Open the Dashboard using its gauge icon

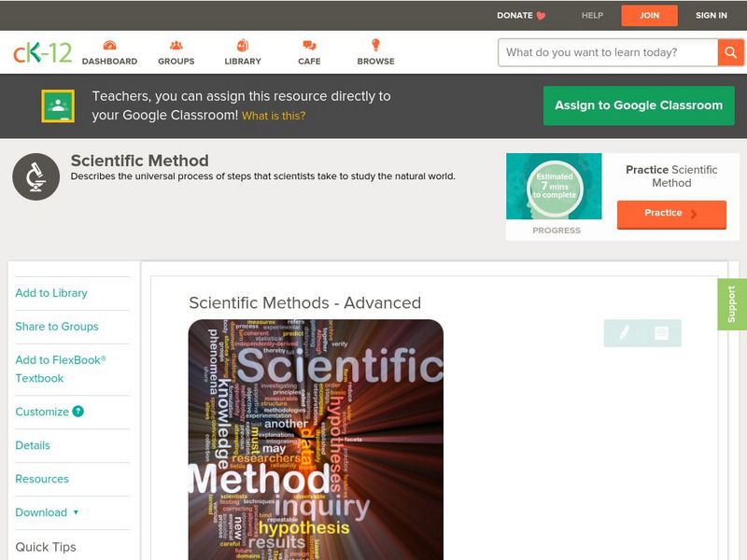[112, 44]
